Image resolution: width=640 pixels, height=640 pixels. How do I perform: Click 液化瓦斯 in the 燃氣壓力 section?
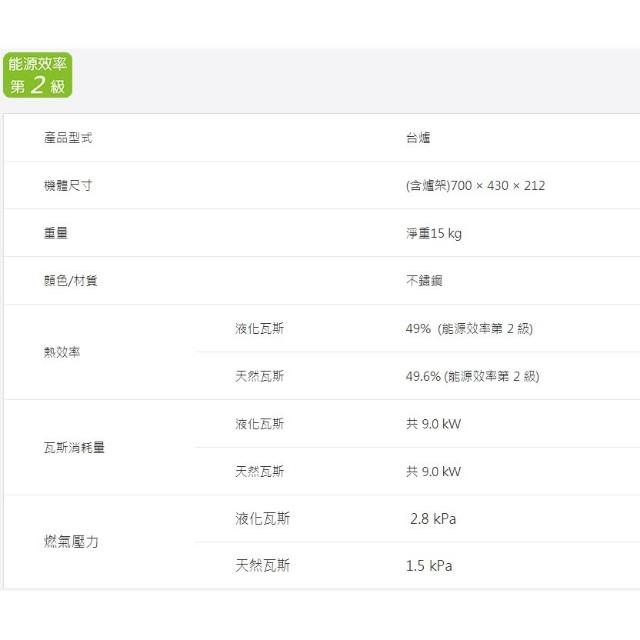(x=263, y=519)
